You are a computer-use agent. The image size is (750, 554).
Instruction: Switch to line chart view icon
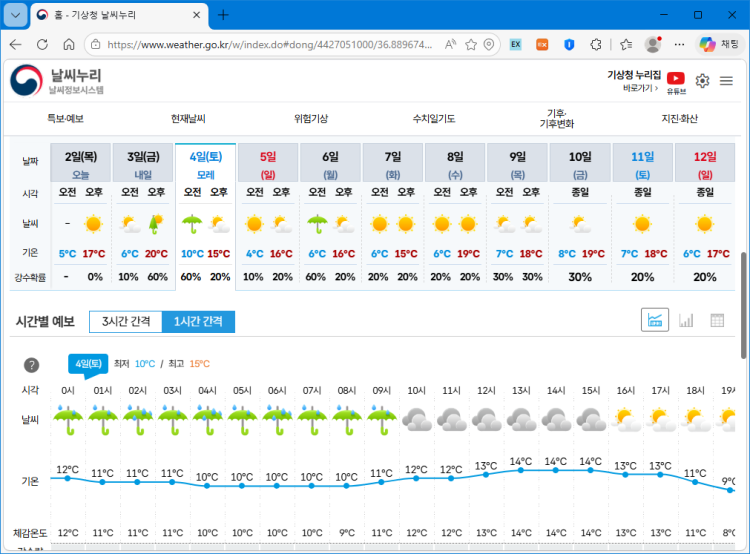(x=656, y=320)
